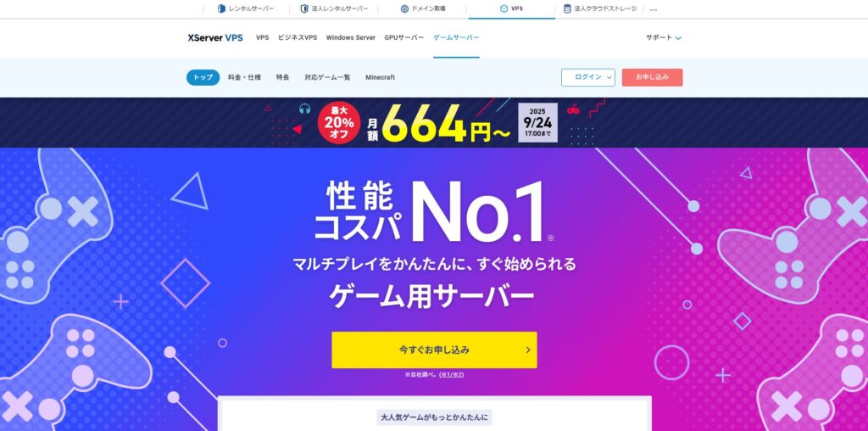Open the ※1/※2 footnote link
868x431 pixels.
tap(452, 375)
